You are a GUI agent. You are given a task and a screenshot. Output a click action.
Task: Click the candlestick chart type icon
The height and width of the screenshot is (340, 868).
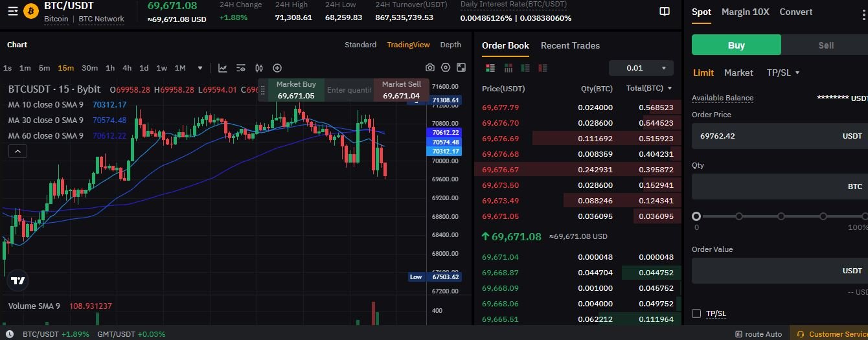click(259, 68)
